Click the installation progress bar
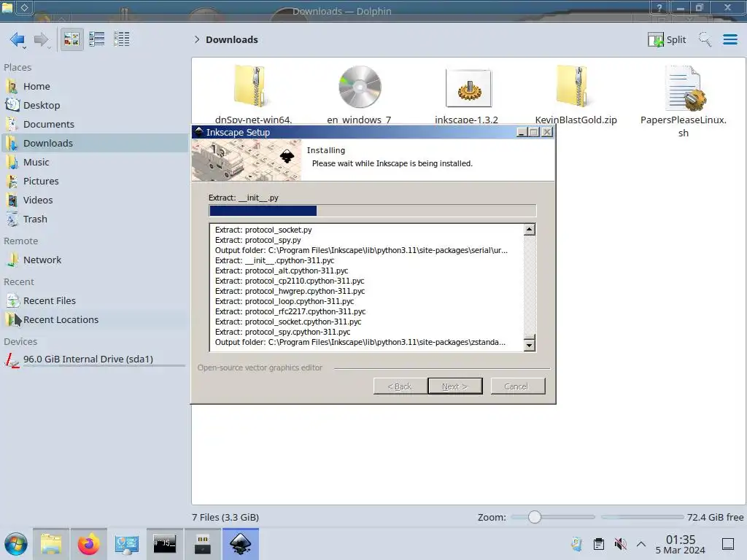Viewport: 747px width, 560px height. 373,211
